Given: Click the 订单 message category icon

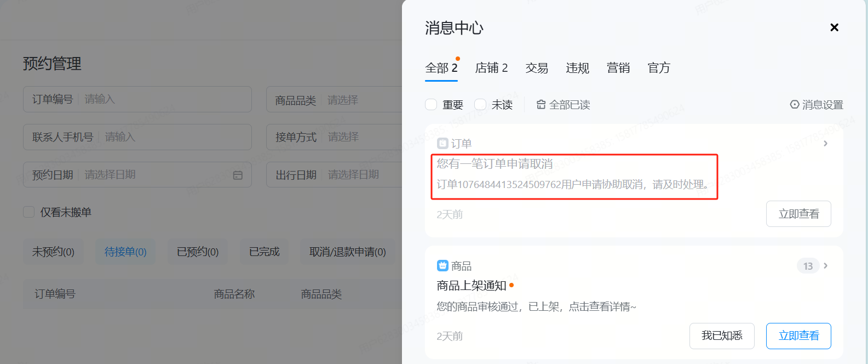Looking at the screenshot, I should point(442,144).
